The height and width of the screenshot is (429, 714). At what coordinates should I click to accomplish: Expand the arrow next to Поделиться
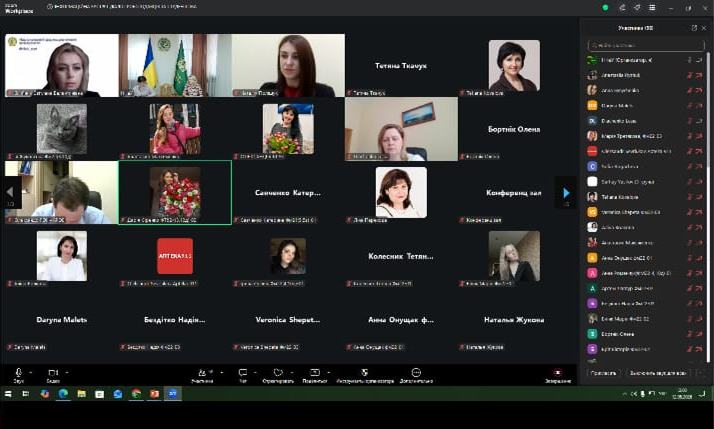click(x=328, y=373)
